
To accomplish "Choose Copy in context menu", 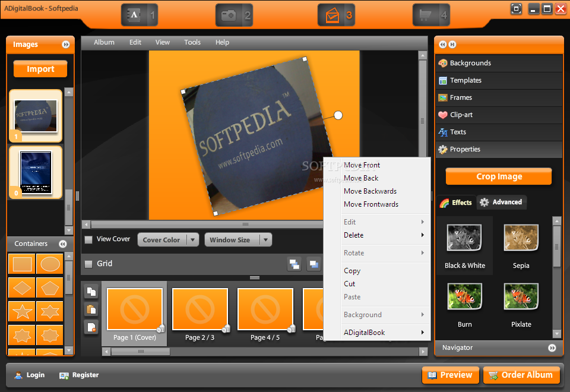I will (x=377, y=271).
